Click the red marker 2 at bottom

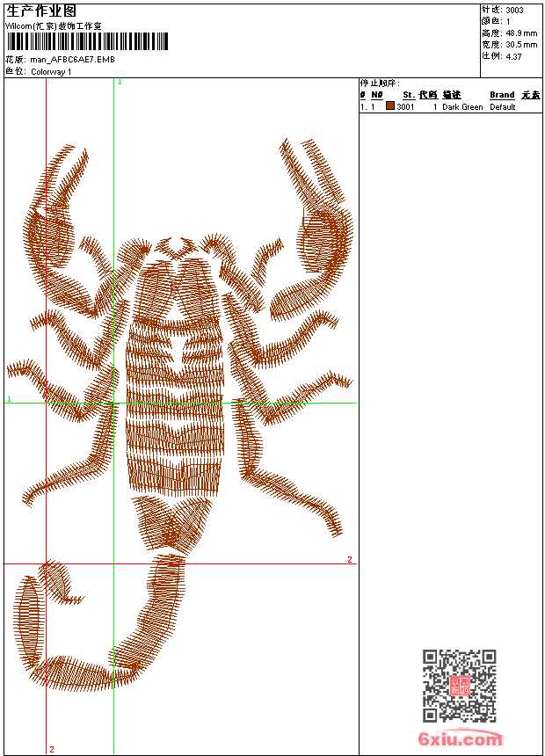pyautogui.click(x=52, y=749)
